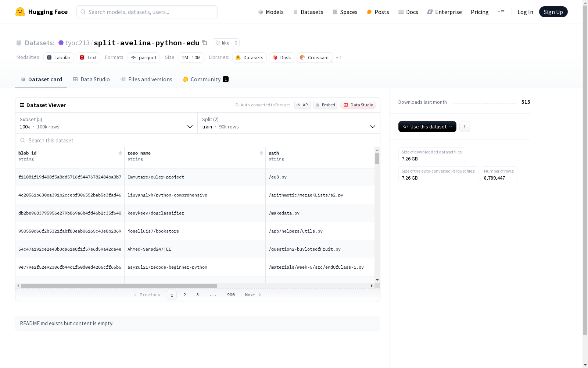Viewport: 588px width, 368px height.
Task: Focus the Search this dataset field
Action: coord(198,140)
